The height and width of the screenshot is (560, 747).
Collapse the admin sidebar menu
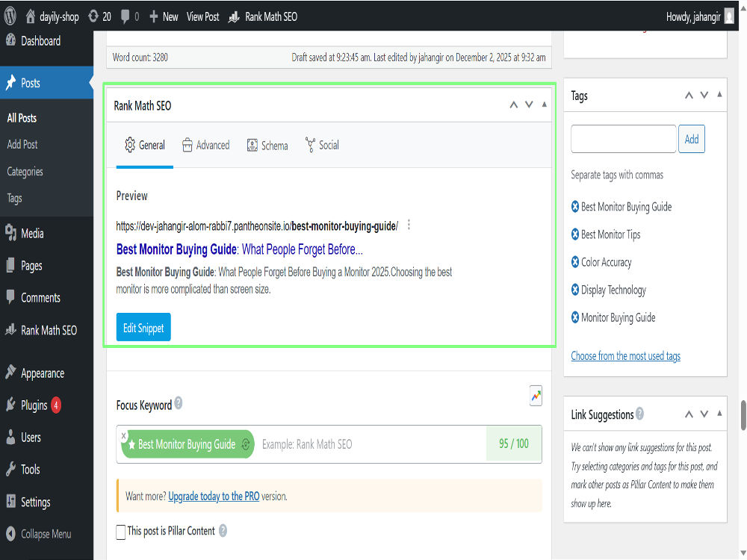(x=46, y=534)
